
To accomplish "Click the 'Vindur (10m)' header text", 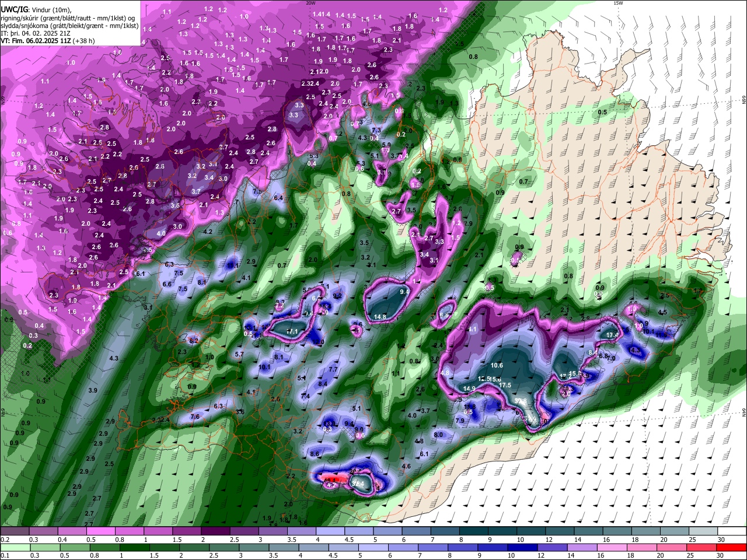I will coord(51,10).
